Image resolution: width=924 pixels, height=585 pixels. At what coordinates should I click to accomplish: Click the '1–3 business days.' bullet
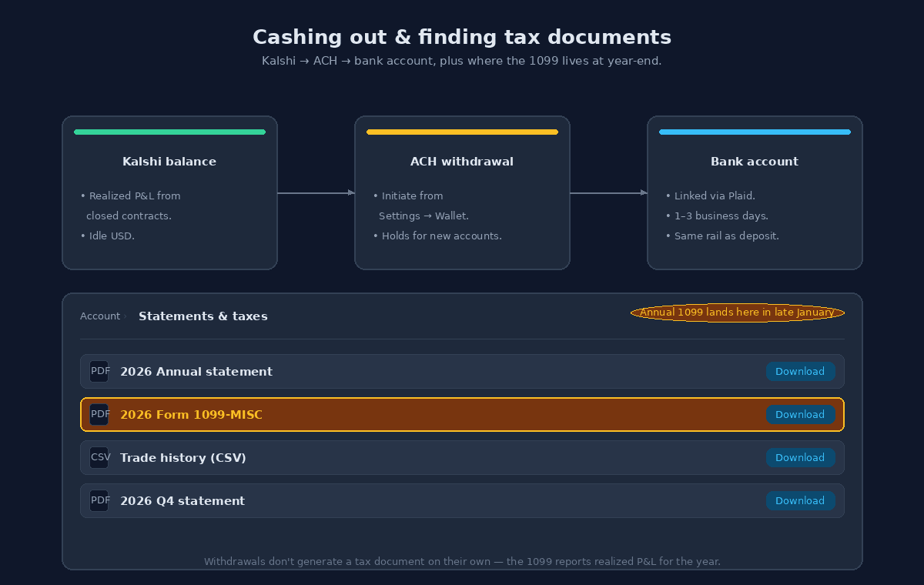click(717, 216)
